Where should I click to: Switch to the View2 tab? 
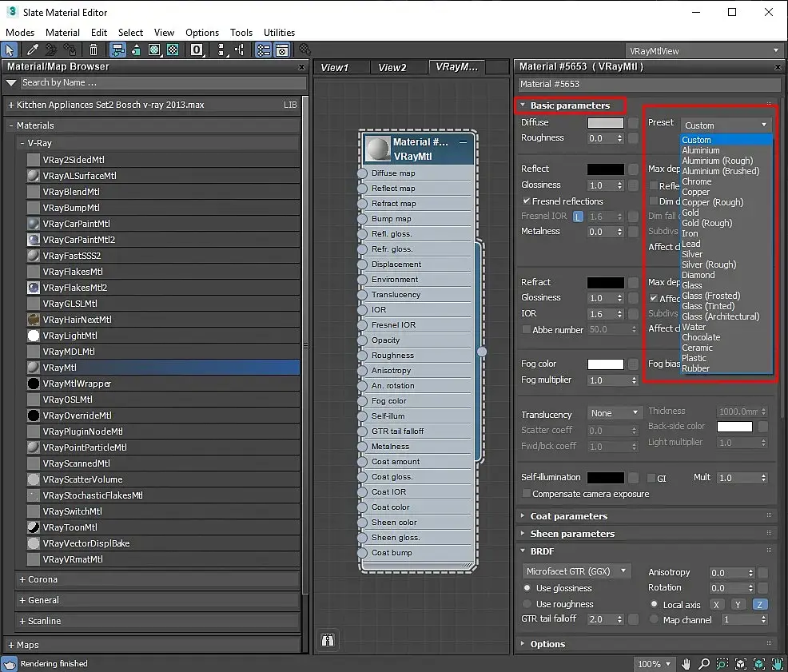[x=392, y=68]
